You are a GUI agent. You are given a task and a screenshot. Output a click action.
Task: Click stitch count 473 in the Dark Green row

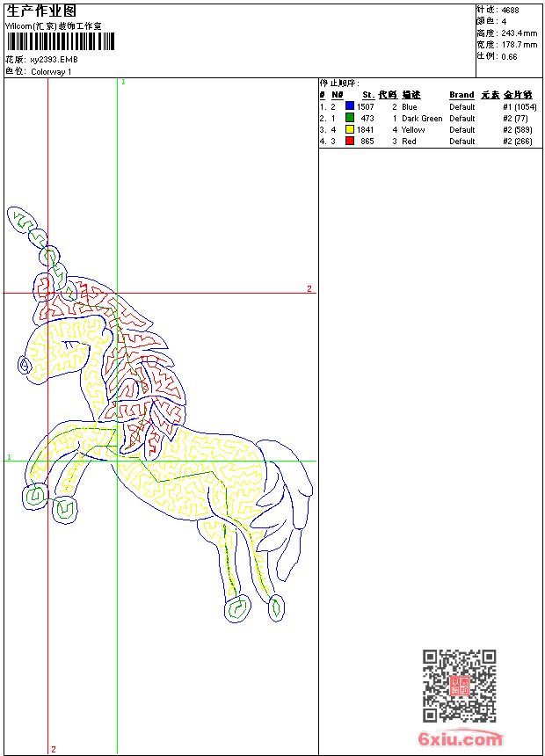367,118
